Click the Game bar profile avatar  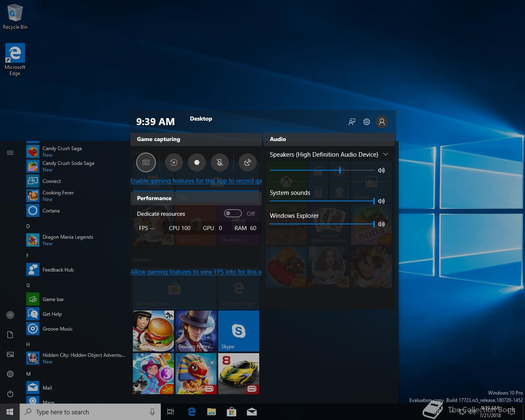[x=382, y=122]
